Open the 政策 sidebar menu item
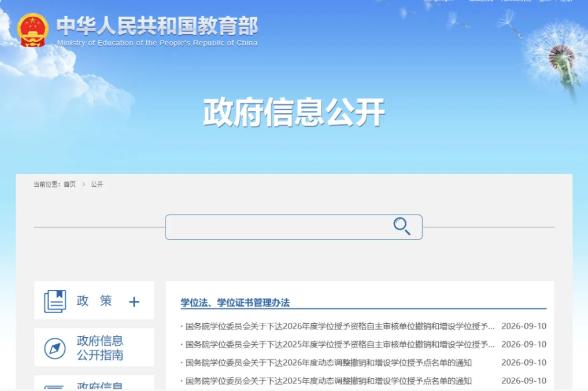This screenshot has height=391, width=588. [x=94, y=300]
